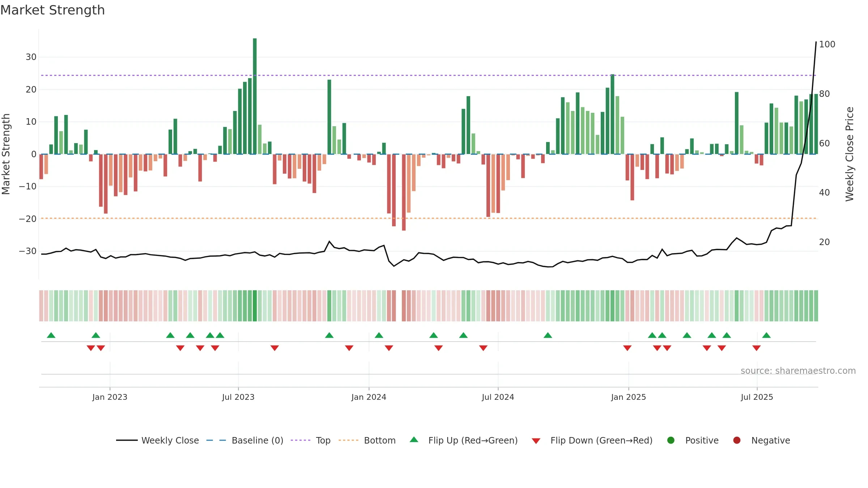This screenshot has width=868, height=488.
Task: Click the 100 price axis label
Action: 827,44
